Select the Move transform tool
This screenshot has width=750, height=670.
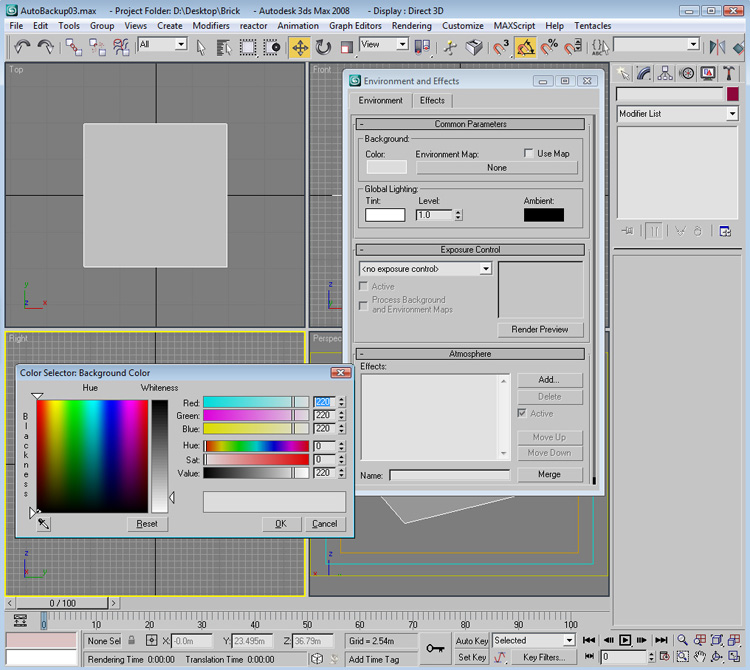coord(299,47)
